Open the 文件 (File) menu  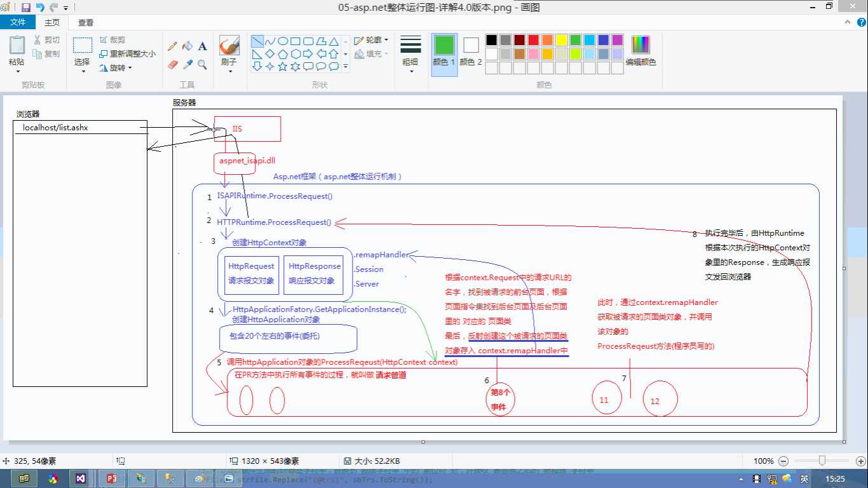pyautogui.click(x=18, y=22)
